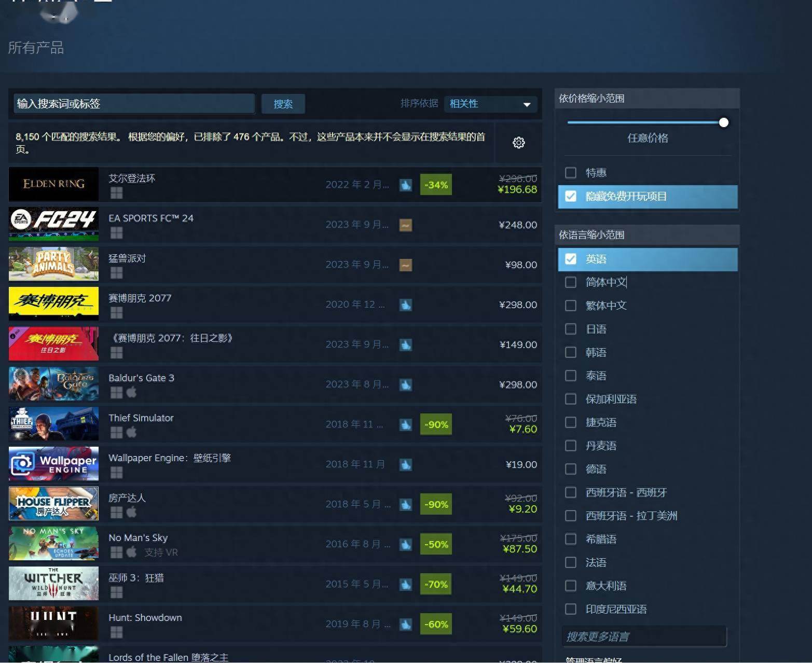Click the Windows platform icon under 艾尔登法环
Viewport: 812px width, 663px height.
pyautogui.click(x=117, y=193)
